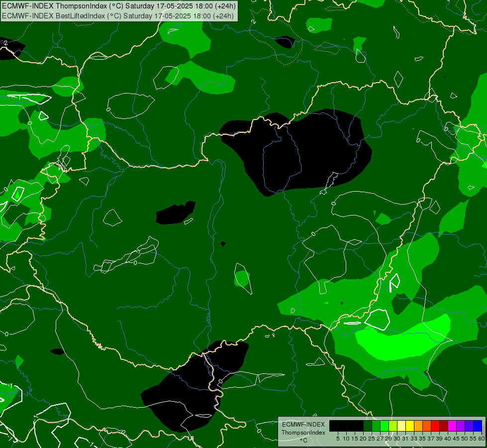
Task: Select the pale yellow 30–31 legend swatch
Action: coord(401,426)
